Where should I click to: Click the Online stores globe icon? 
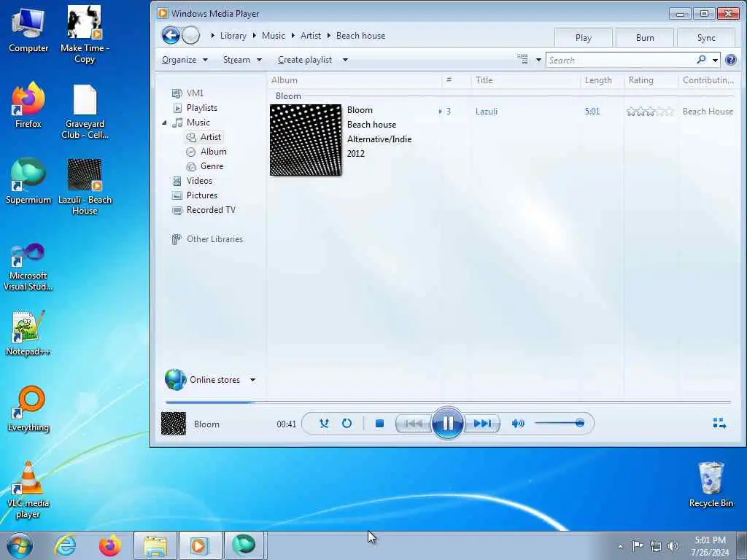click(175, 379)
